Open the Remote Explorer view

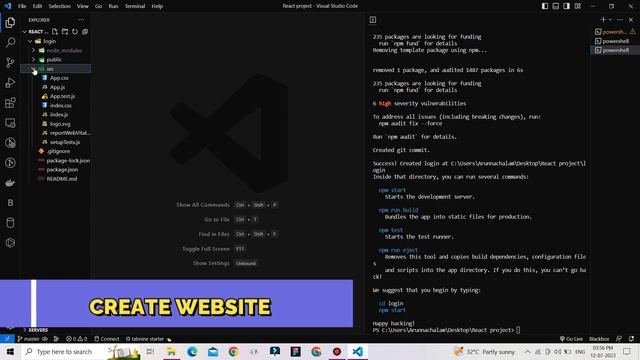point(10,122)
